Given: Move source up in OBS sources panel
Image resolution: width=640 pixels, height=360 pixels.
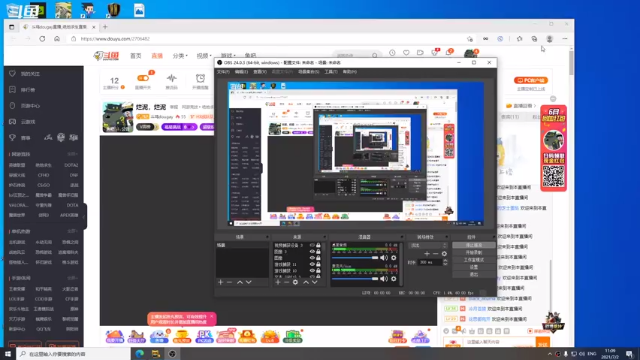Looking at the screenshot, I should (x=306, y=282).
